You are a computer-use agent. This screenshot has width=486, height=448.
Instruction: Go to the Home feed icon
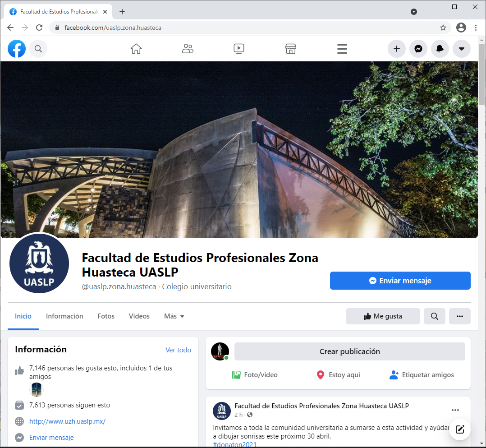[136, 49]
